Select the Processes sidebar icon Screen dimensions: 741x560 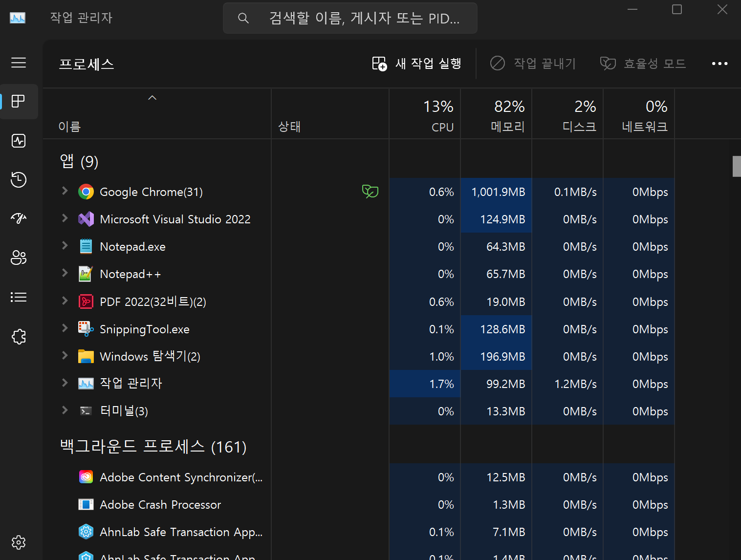pos(19,101)
